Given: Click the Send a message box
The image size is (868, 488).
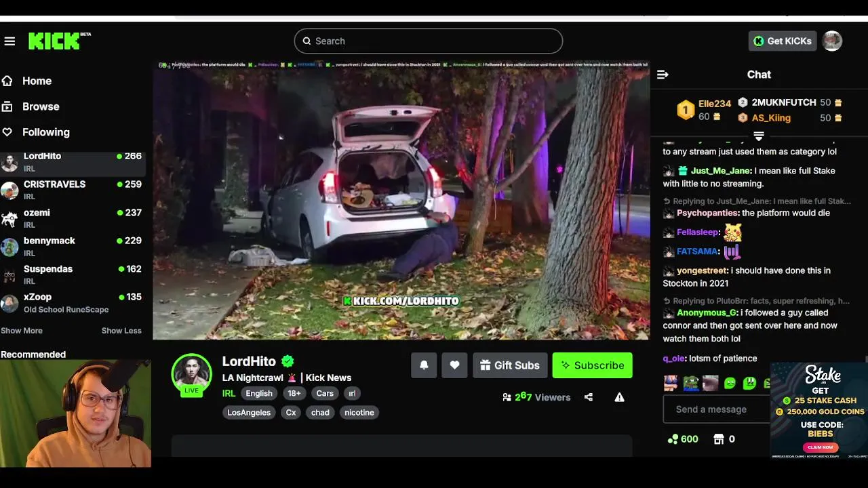Looking at the screenshot, I should tap(716, 409).
